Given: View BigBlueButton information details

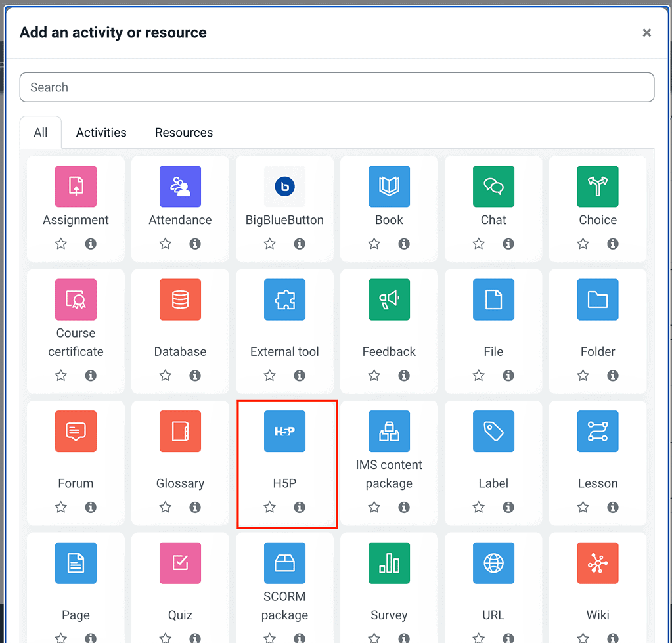Looking at the screenshot, I should coord(300,244).
